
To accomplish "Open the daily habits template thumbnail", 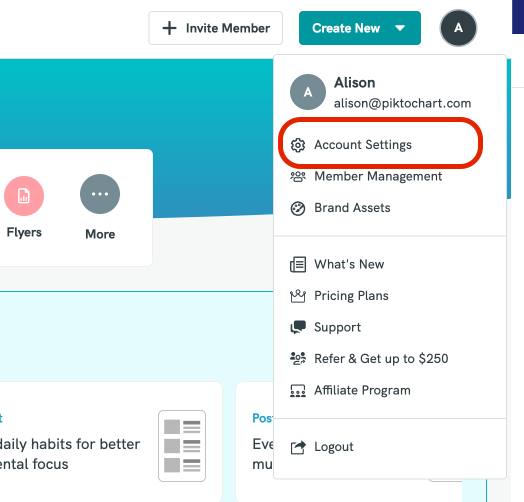I will [182, 446].
